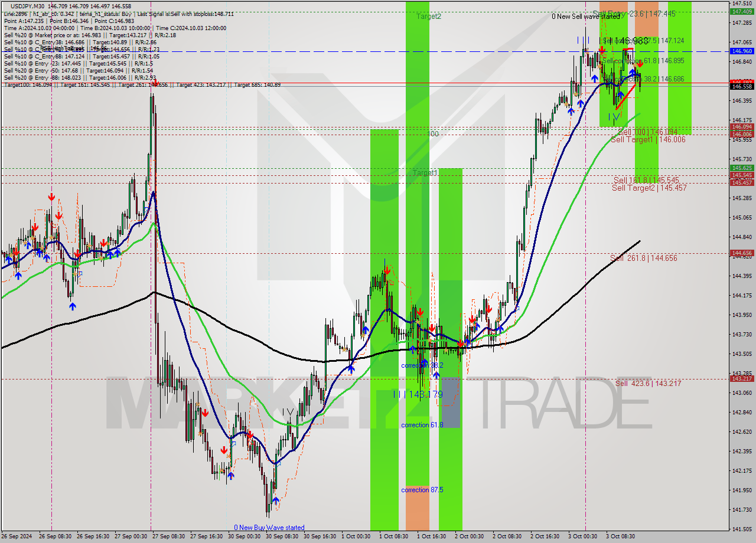Click the 142.620 price scale value
Image resolution: width=756 pixels, height=543 pixels.
742,432
